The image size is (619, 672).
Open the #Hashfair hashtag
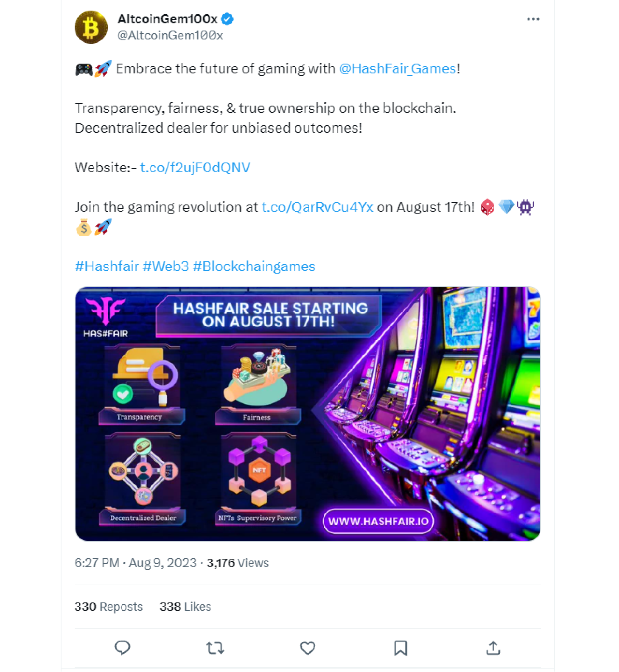point(107,266)
